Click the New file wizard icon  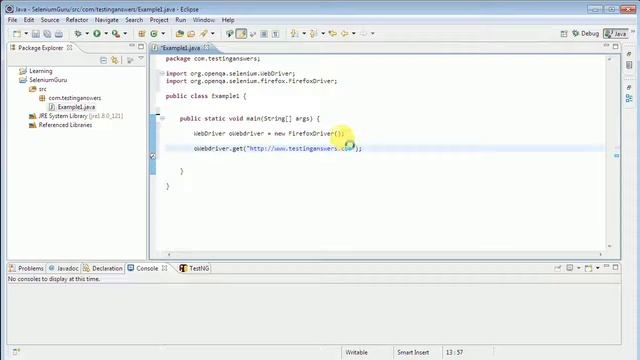(17, 34)
